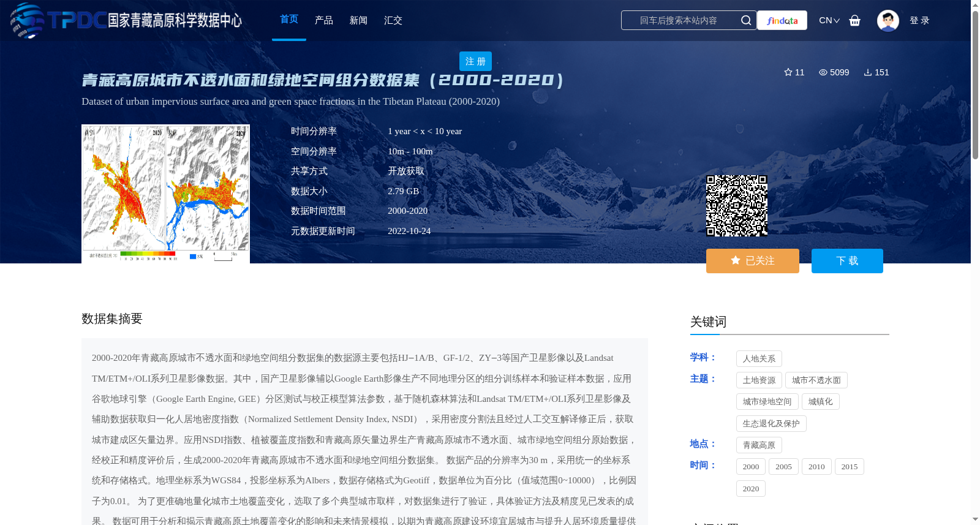This screenshot has width=980, height=525.
Task: Open the findata link icon
Action: (x=782, y=20)
